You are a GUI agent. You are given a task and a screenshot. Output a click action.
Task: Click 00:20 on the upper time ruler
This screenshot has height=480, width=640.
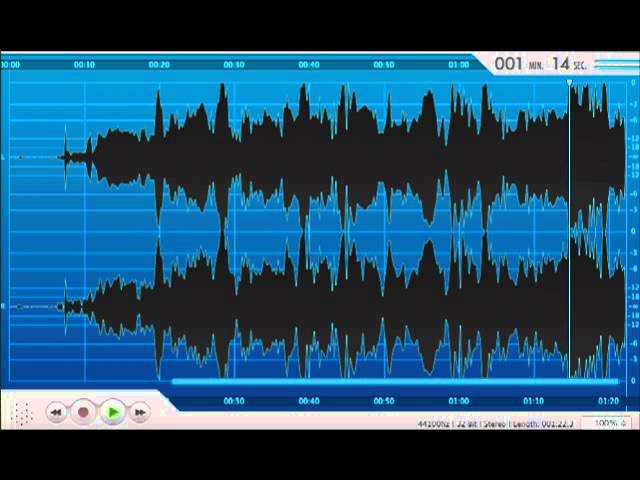(x=159, y=65)
